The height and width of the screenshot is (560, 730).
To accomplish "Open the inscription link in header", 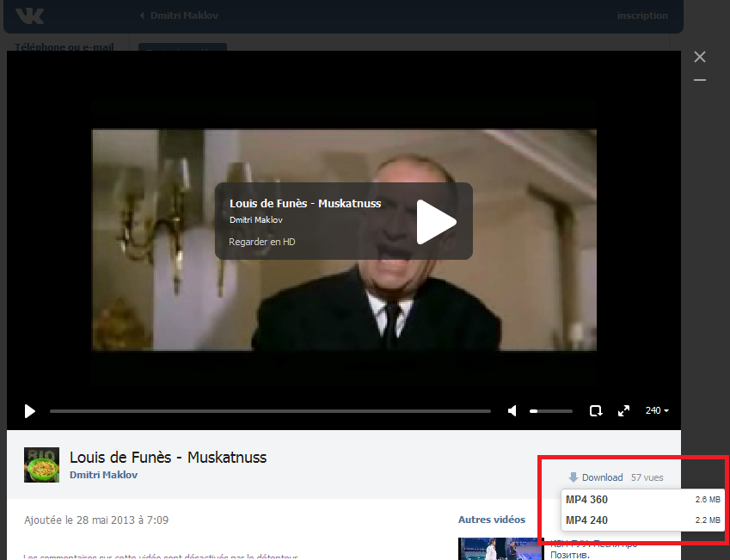I will (642, 15).
